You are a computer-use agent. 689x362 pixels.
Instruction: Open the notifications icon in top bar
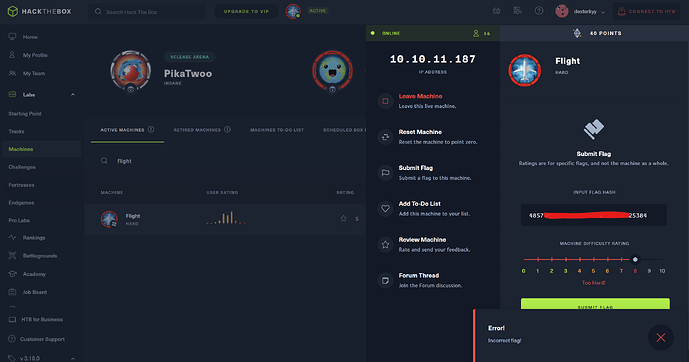(x=518, y=11)
